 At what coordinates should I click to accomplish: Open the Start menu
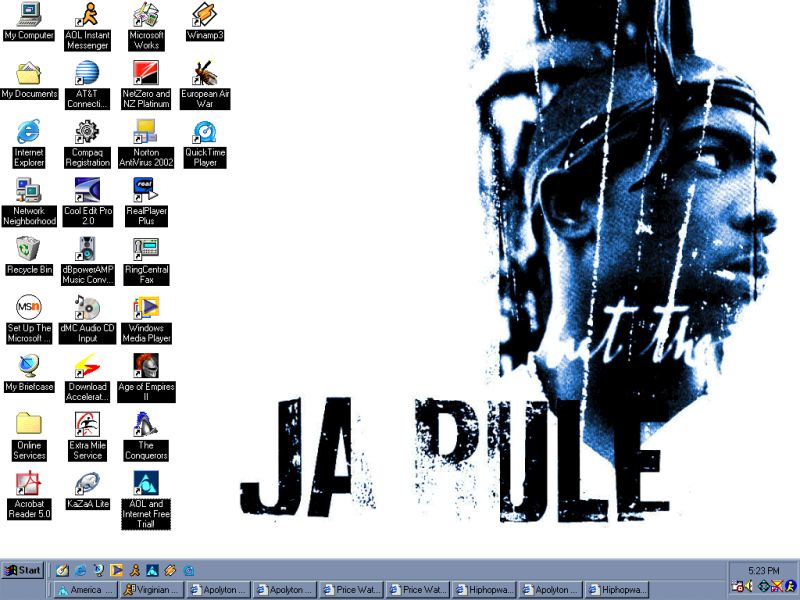(23, 570)
